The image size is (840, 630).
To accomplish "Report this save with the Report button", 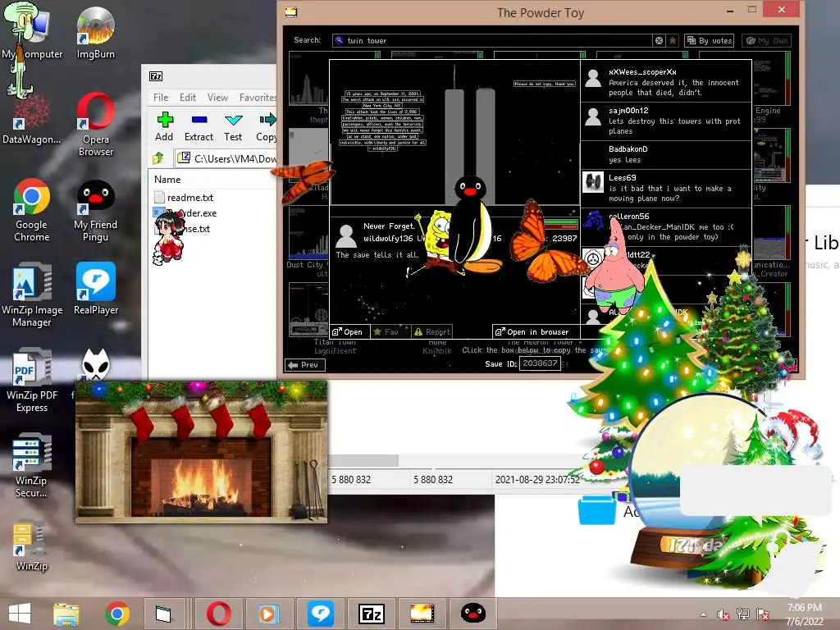I will 431,331.
